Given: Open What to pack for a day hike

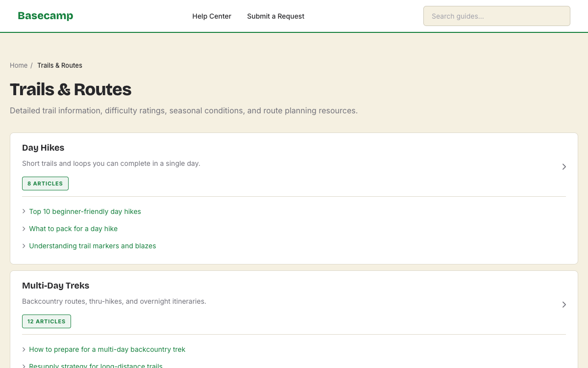Looking at the screenshot, I should 73,229.
